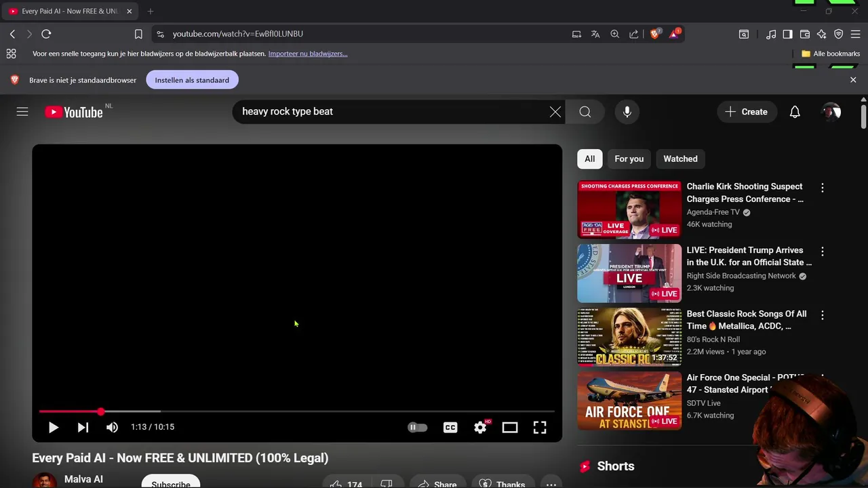Open the Best Classic Rock Songs title
Viewport: 868px width, 488px height.
click(747, 320)
